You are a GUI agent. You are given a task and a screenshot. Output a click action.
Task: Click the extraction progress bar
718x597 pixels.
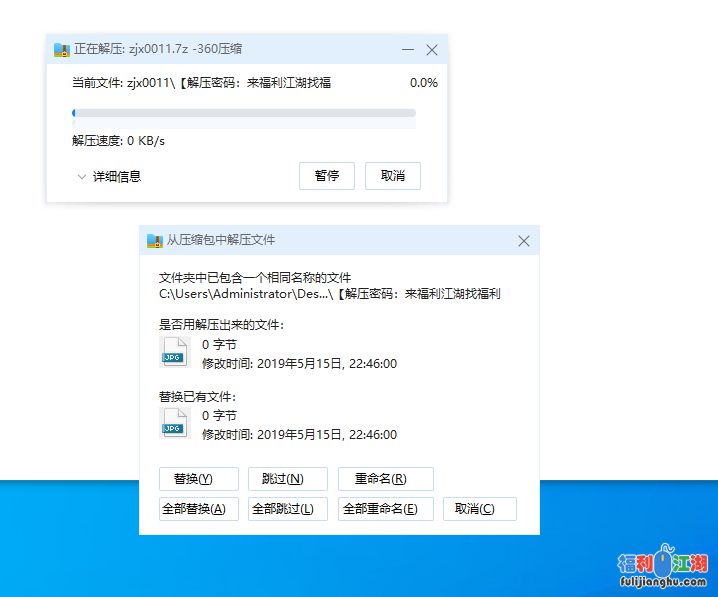point(243,113)
